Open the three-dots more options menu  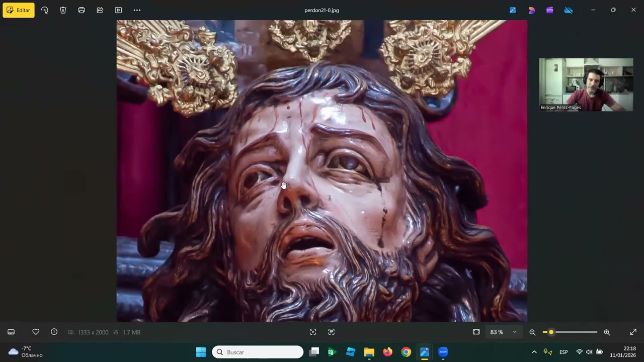tap(137, 10)
